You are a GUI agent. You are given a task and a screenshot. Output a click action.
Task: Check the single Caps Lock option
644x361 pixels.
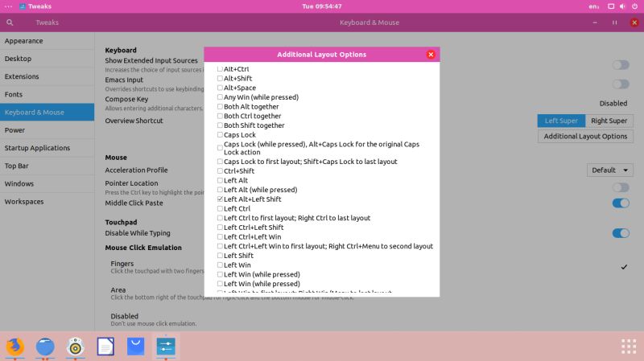tap(220, 135)
